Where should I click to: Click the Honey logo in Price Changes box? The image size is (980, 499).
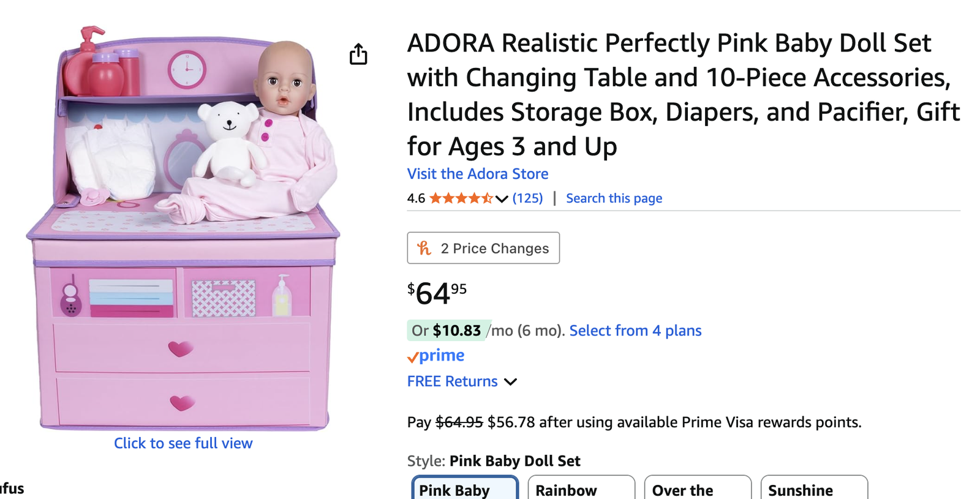pyautogui.click(x=424, y=248)
